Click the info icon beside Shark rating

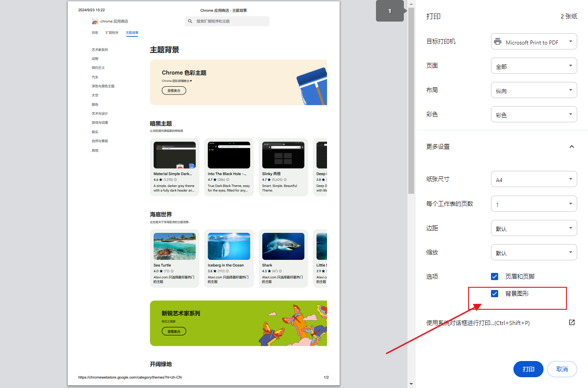pyautogui.click(x=280, y=271)
